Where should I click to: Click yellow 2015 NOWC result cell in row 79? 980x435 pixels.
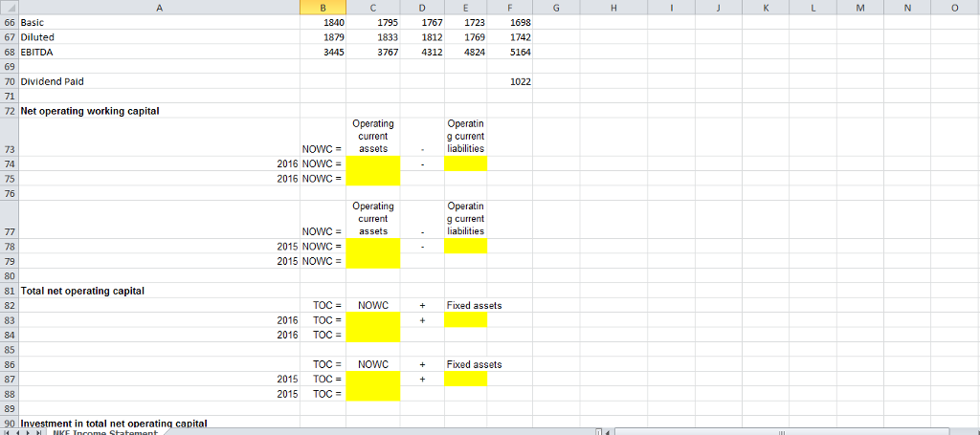pyautogui.click(x=373, y=261)
